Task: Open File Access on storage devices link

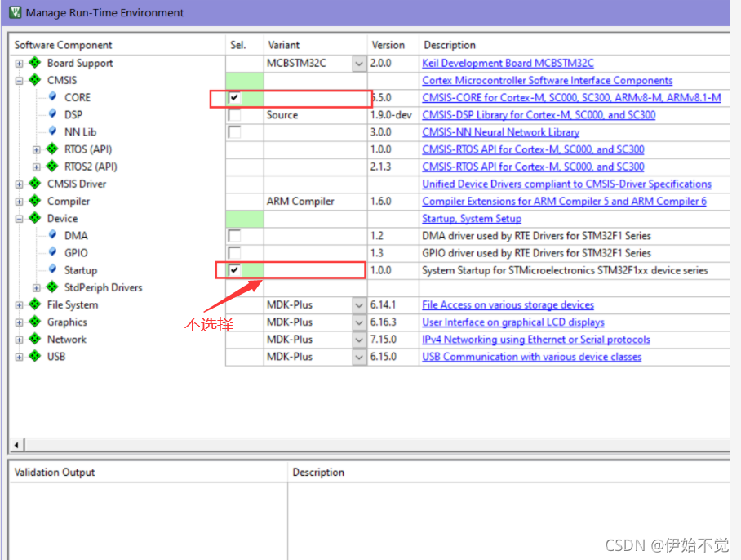Action: point(508,304)
